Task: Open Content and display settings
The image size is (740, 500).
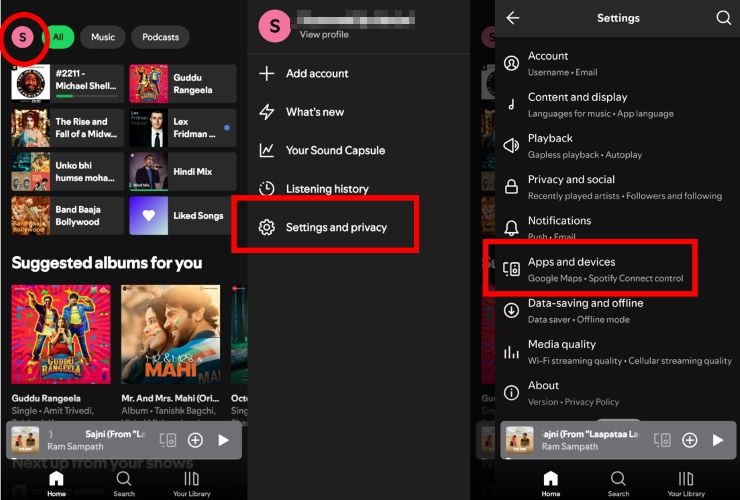Action: [x=617, y=104]
